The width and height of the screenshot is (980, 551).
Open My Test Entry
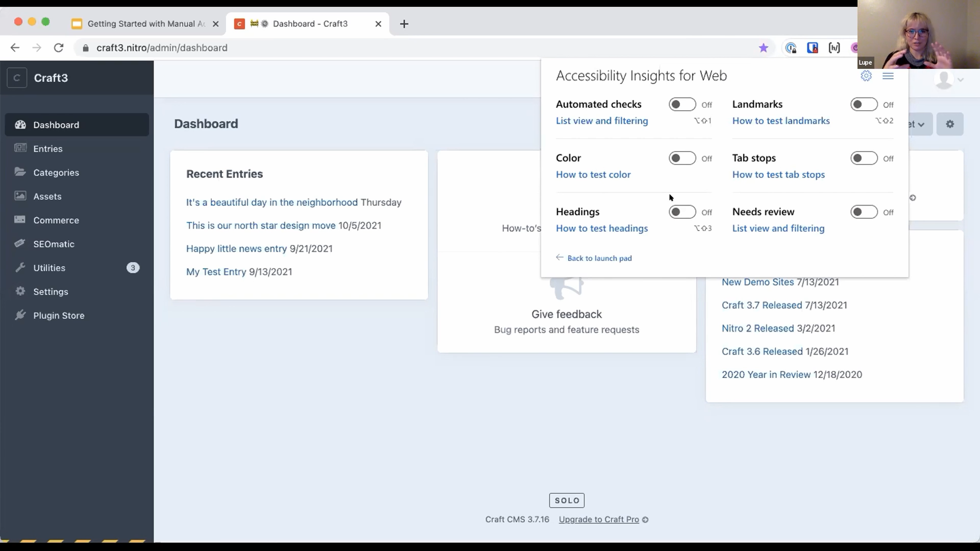[216, 272]
